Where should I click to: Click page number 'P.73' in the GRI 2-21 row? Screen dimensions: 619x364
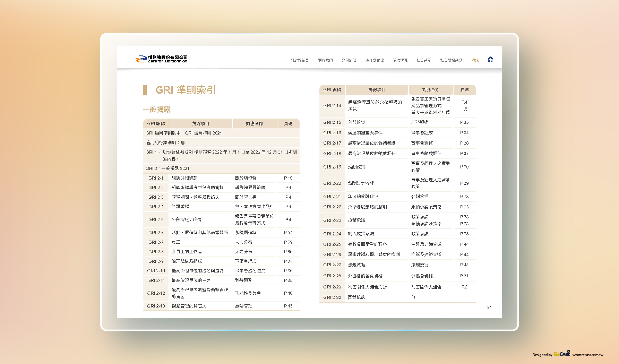click(x=464, y=196)
